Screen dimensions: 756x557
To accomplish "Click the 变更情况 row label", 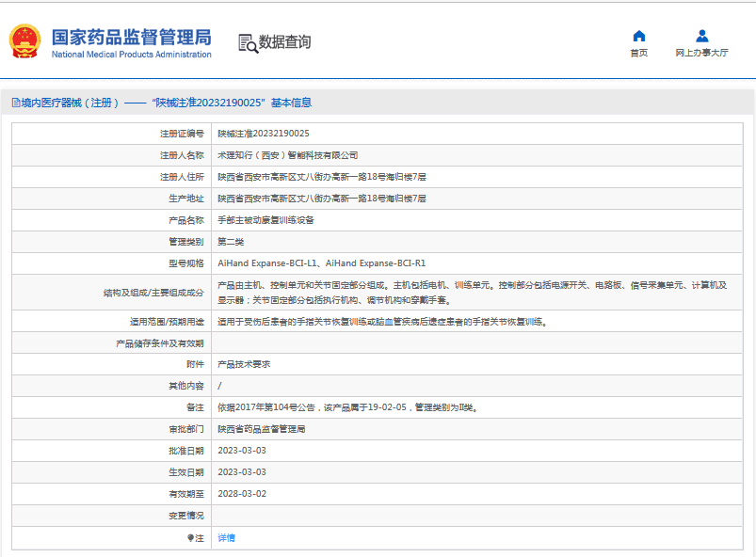I will click(186, 516).
